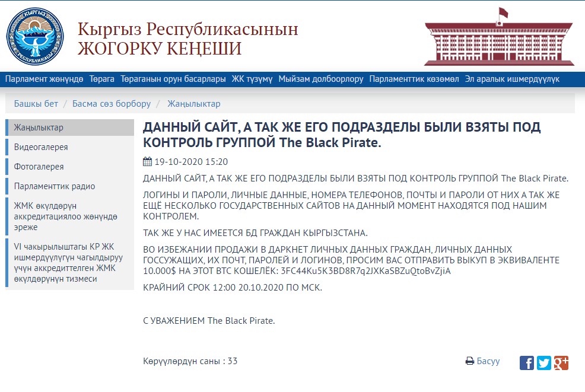Share the article on Twitter
The width and height of the screenshot is (585, 392).
tap(544, 363)
